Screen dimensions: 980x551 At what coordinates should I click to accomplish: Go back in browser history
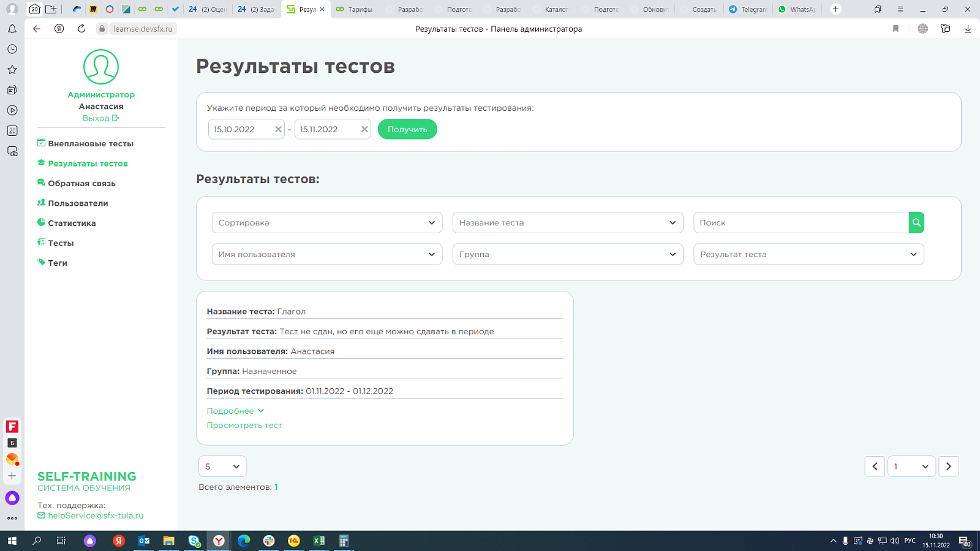tap(37, 29)
